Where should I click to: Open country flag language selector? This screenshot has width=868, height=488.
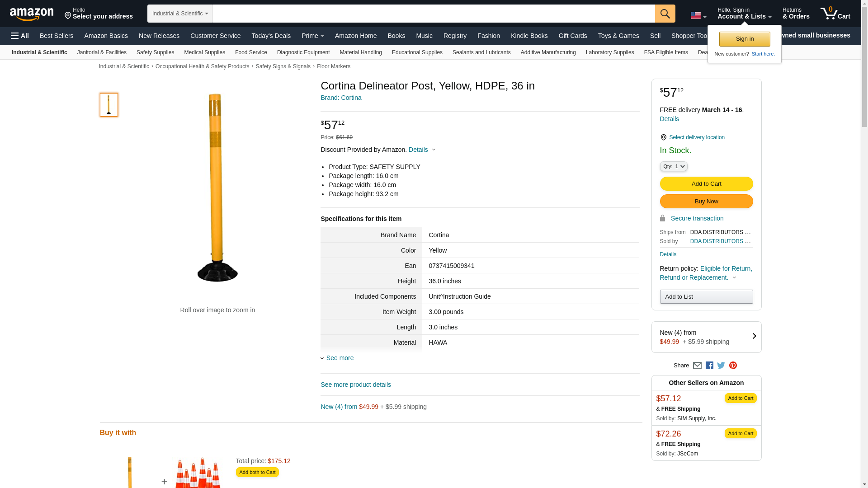click(x=698, y=15)
